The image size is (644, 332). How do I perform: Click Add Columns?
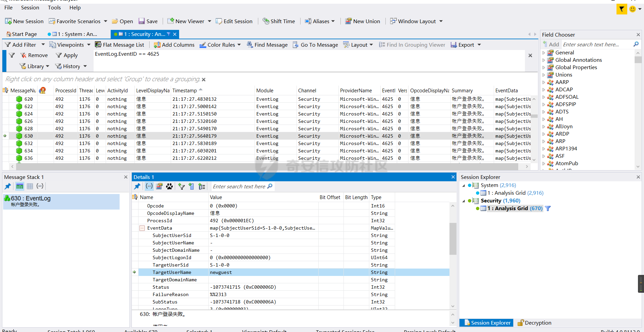[174, 45]
